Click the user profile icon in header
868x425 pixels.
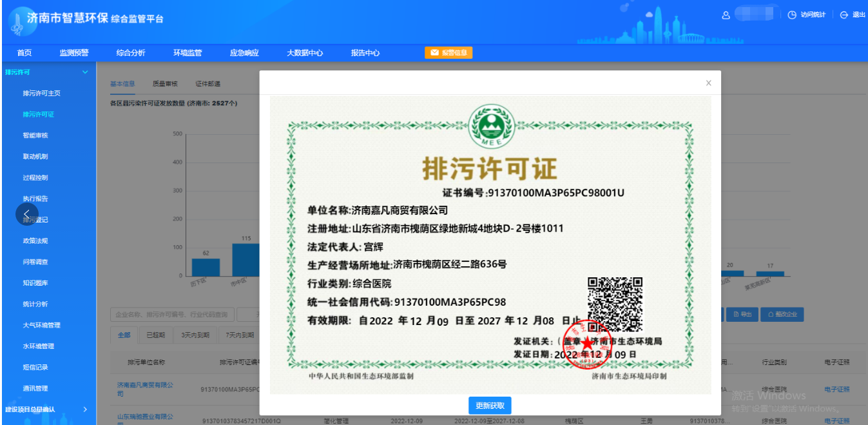coord(726,15)
